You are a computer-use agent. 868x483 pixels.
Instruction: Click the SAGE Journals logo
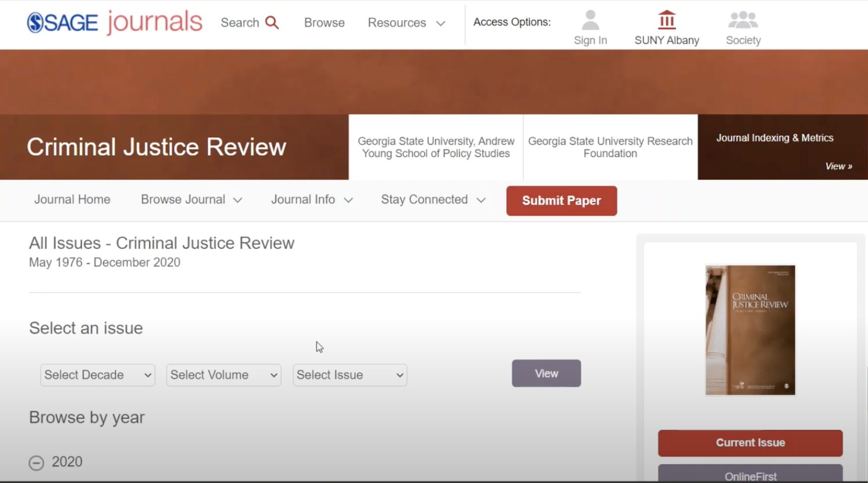[x=115, y=22]
